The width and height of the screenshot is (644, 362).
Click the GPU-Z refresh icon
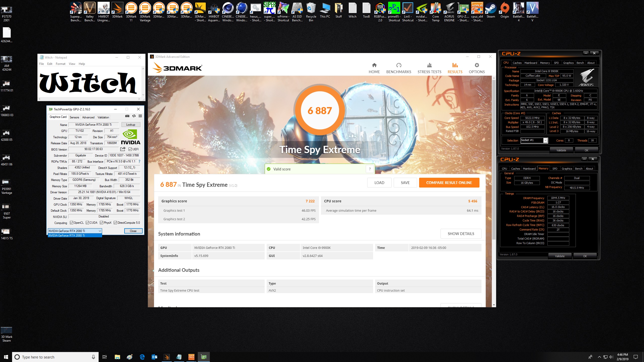click(x=134, y=116)
